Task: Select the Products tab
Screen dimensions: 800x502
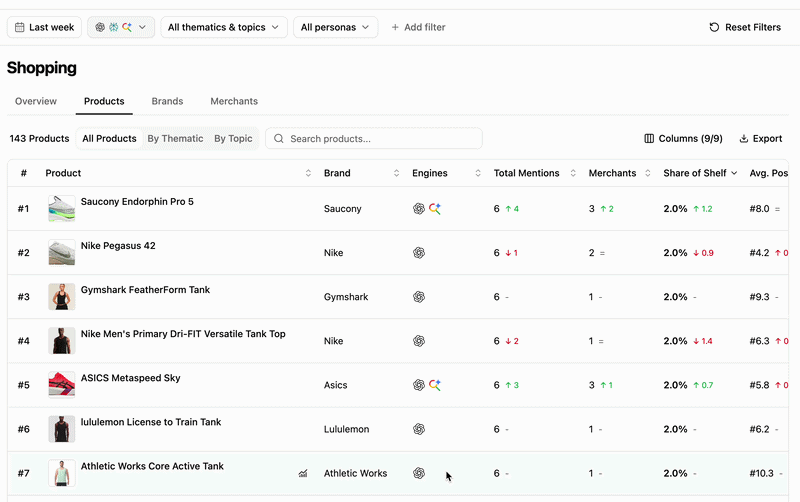Action: (x=104, y=101)
